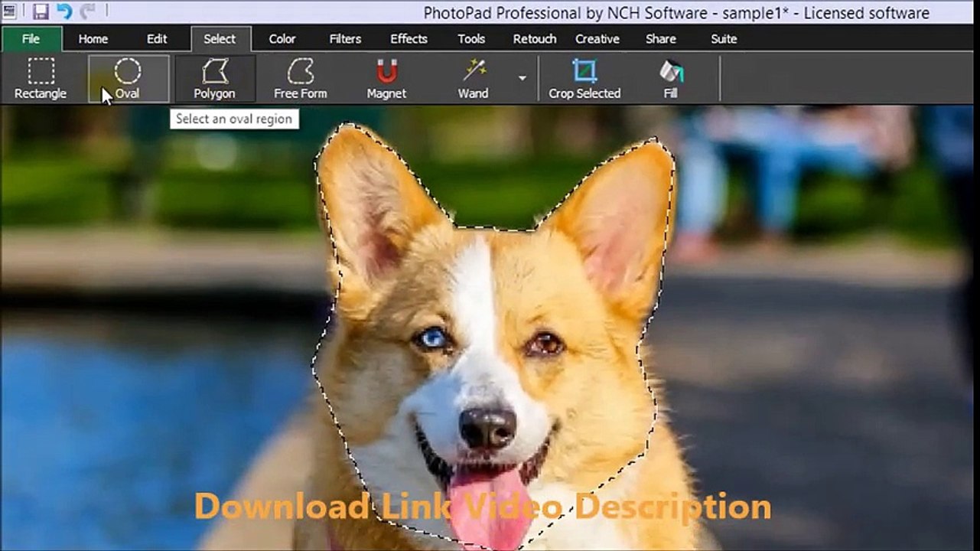Screen dimensions: 980x551
Task: Go to the Effects tab
Action: point(409,39)
